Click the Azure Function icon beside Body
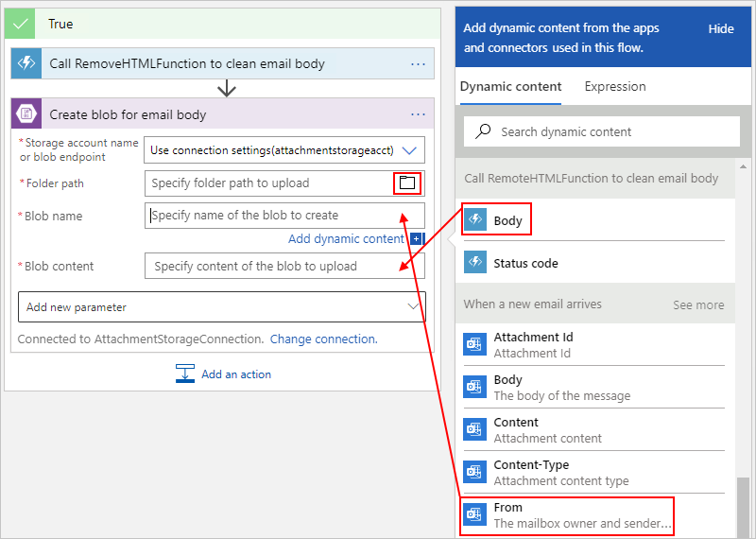756x539 pixels. click(x=475, y=219)
